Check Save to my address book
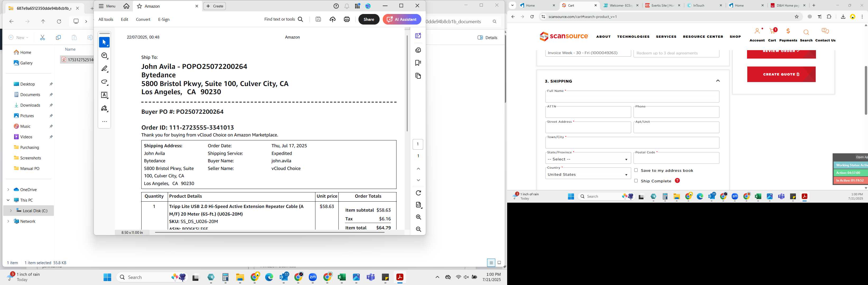 [636, 170]
